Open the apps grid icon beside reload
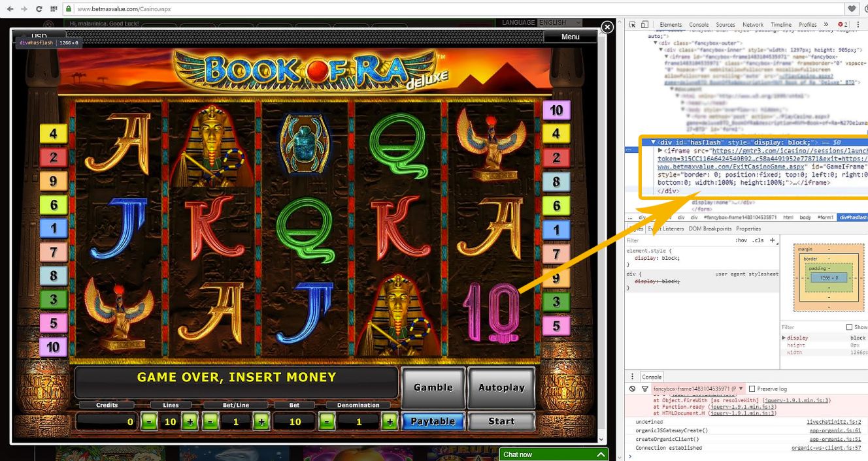The height and width of the screenshot is (461, 868). pyautogui.click(x=53, y=9)
